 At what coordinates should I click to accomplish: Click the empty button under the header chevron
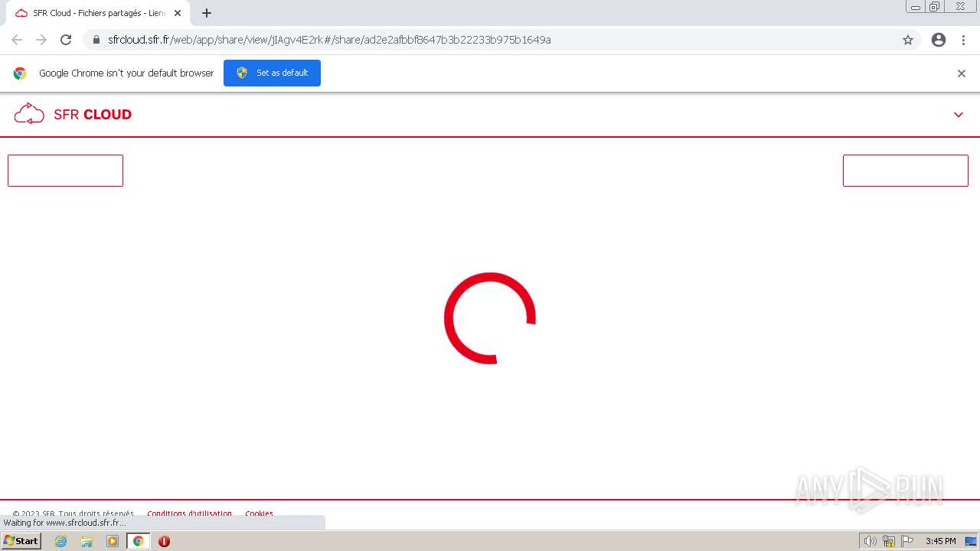point(905,171)
